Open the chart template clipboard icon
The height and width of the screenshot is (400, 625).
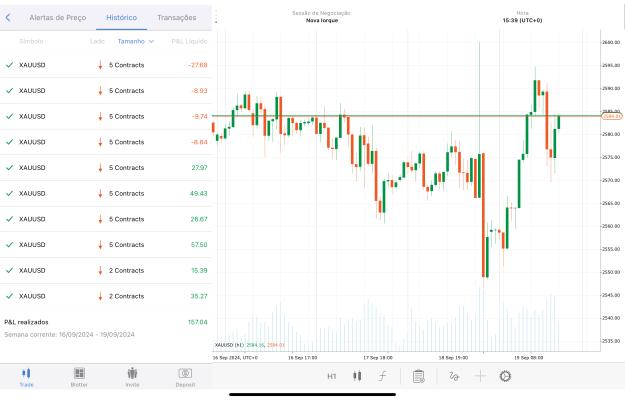(x=419, y=376)
